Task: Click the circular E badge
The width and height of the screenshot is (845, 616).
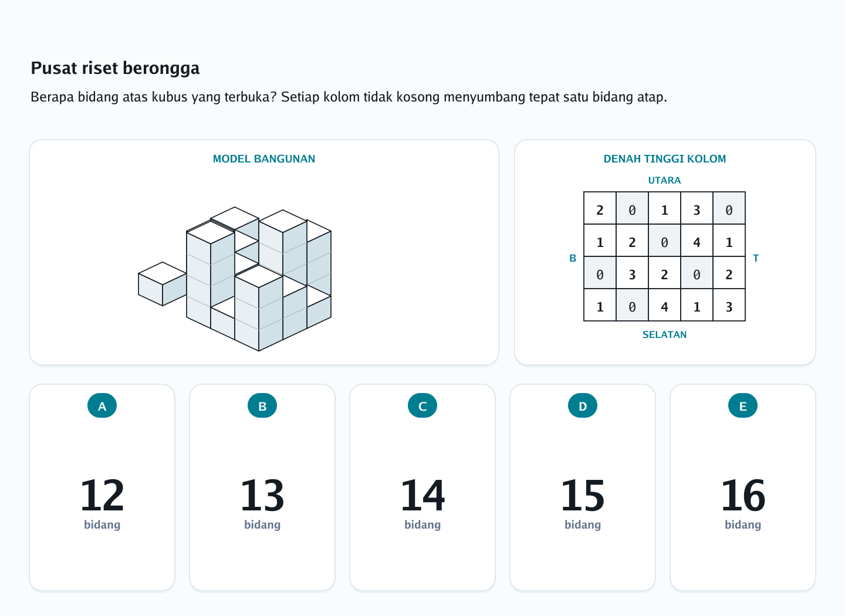Action: coord(743,406)
